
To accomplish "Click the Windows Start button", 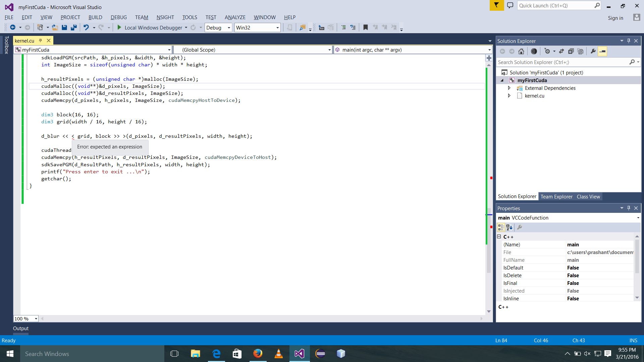I will pos(10,354).
